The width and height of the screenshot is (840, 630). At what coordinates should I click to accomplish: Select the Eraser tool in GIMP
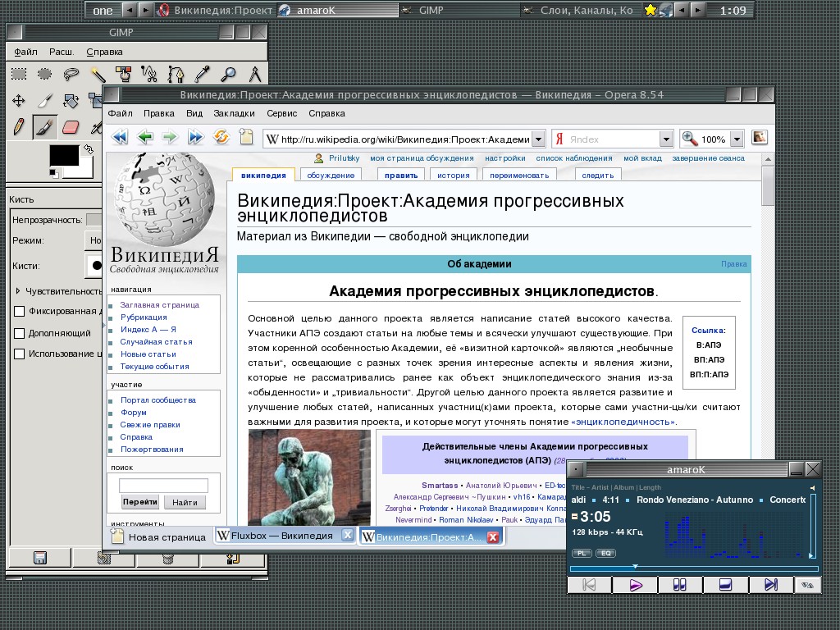pos(71,127)
